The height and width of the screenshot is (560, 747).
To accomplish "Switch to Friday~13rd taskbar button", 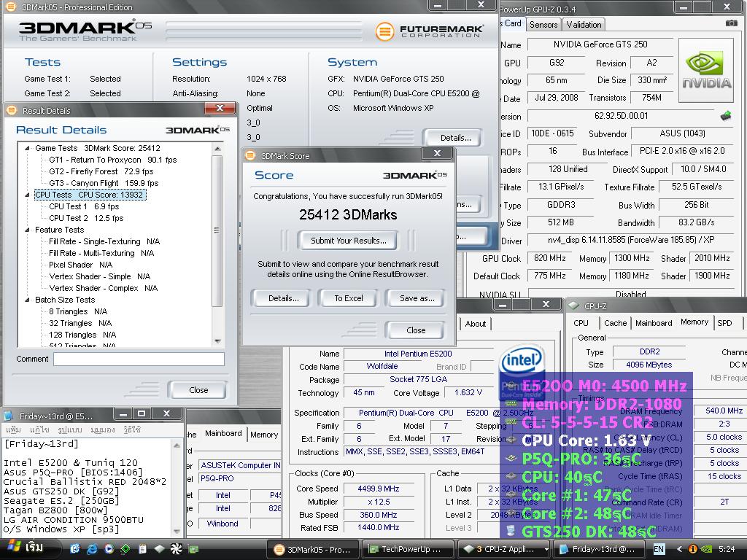I will 597,550.
